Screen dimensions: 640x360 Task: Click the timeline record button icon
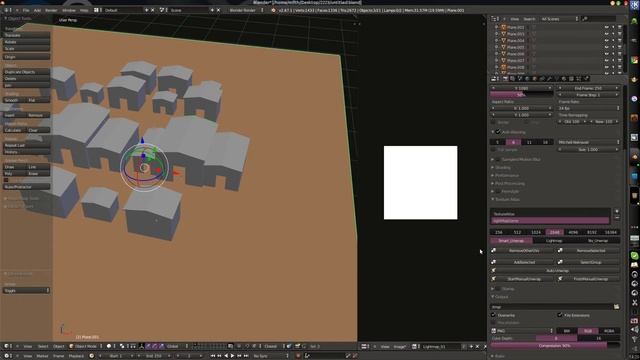(298, 356)
